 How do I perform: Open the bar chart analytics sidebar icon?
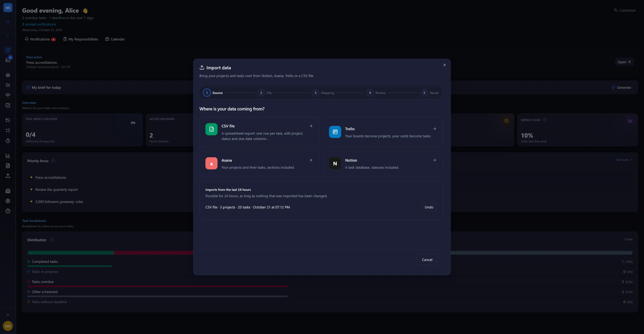tap(8, 156)
